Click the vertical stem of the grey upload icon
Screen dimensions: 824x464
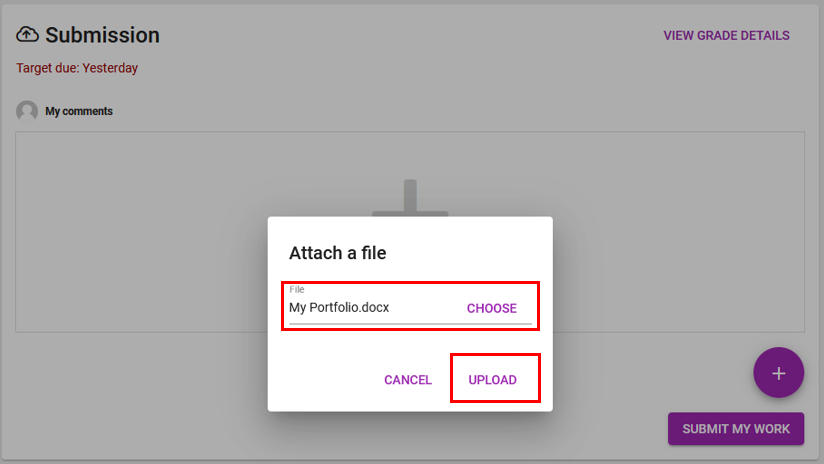click(x=410, y=195)
